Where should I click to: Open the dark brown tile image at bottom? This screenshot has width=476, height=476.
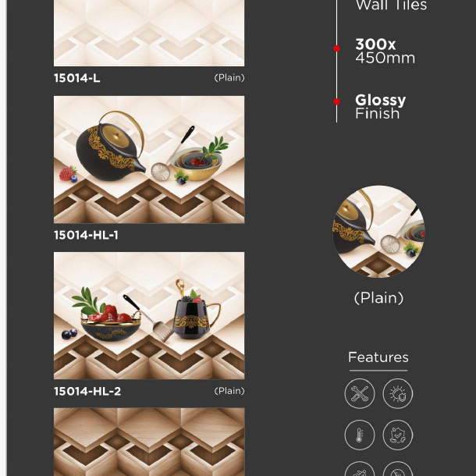(149, 442)
